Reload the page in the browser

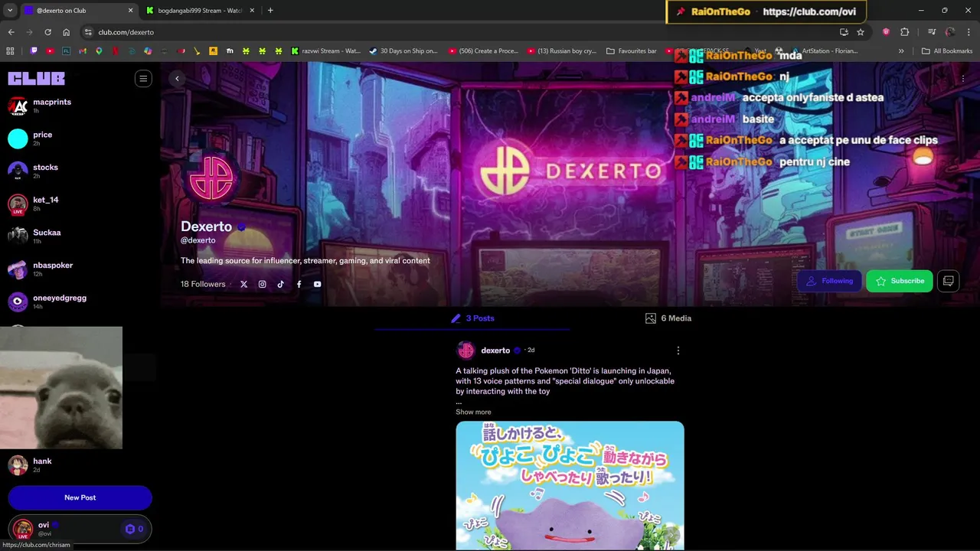click(x=47, y=32)
